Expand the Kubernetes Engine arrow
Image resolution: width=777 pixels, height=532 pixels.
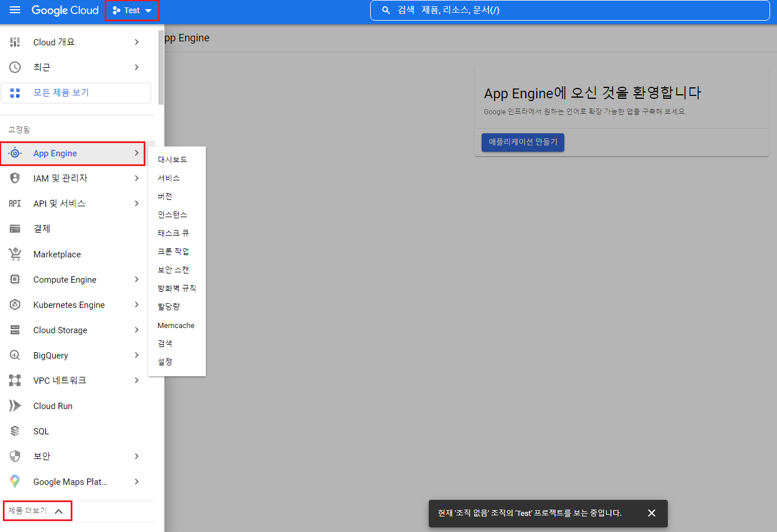tap(136, 304)
